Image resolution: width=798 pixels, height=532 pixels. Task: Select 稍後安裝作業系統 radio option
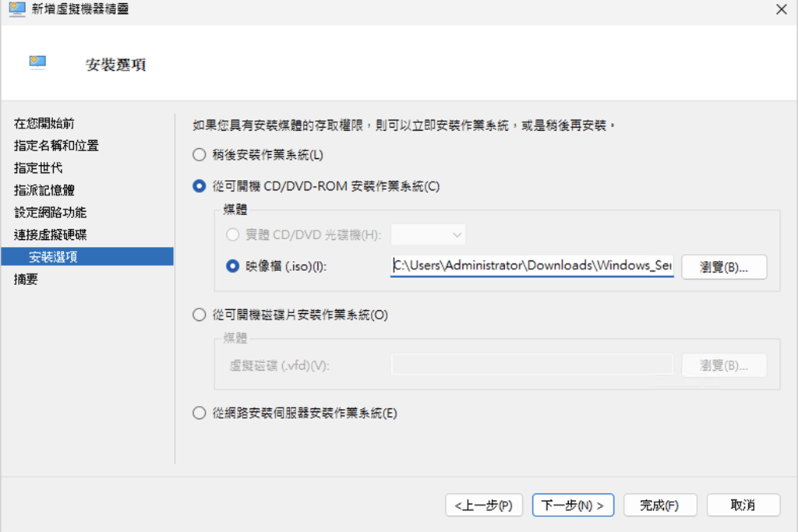(199, 155)
